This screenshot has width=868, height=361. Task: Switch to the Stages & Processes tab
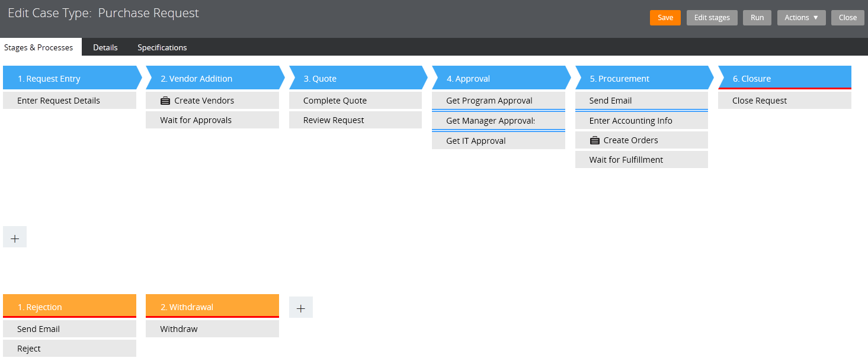pos(41,47)
